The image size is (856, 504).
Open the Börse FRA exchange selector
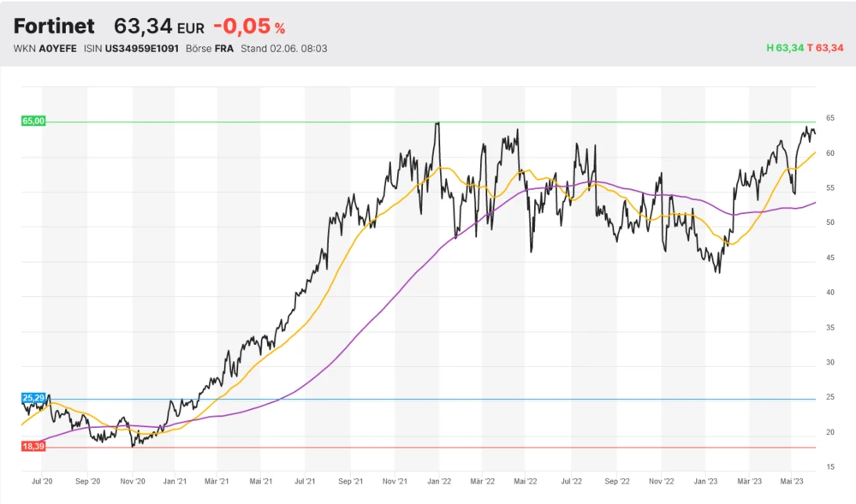211,48
